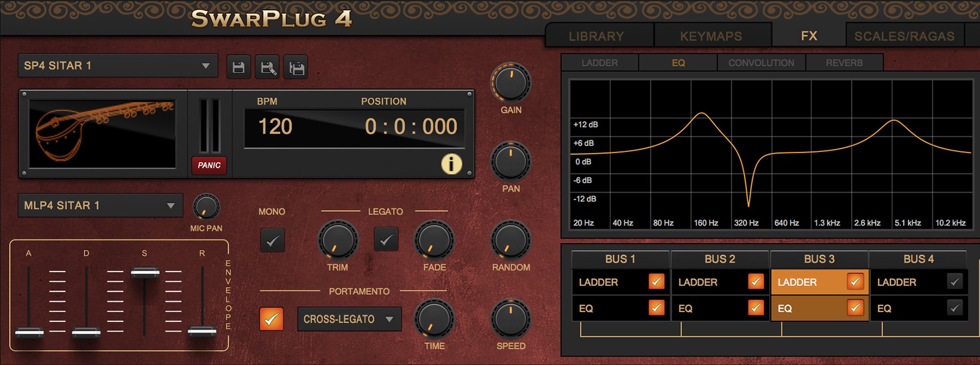Open the MLP4 SITAR 1 dropdown
The width and height of the screenshot is (980, 365).
click(x=100, y=205)
